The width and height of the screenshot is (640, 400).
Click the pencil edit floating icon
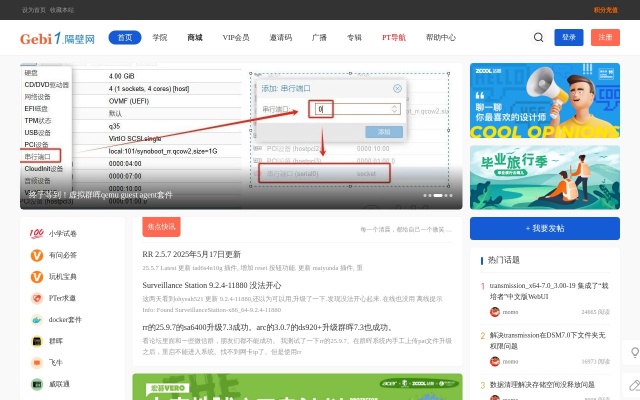pyautogui.click(x=633, y=384)
